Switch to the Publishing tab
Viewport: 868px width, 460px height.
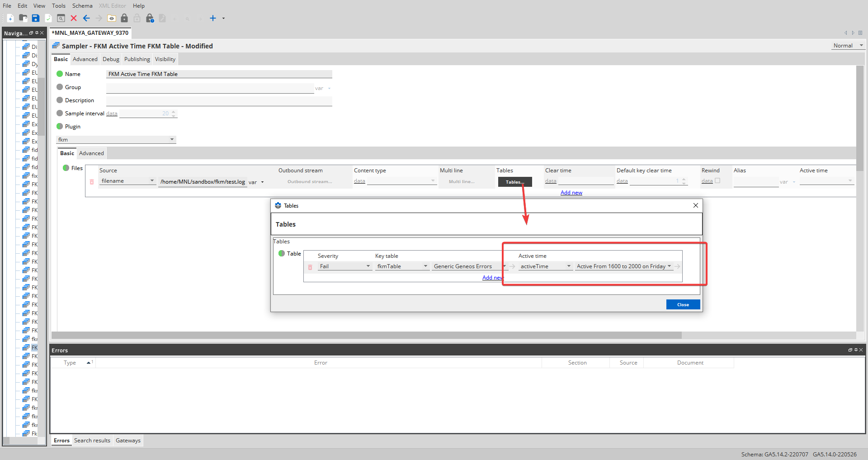coord(137,59)
